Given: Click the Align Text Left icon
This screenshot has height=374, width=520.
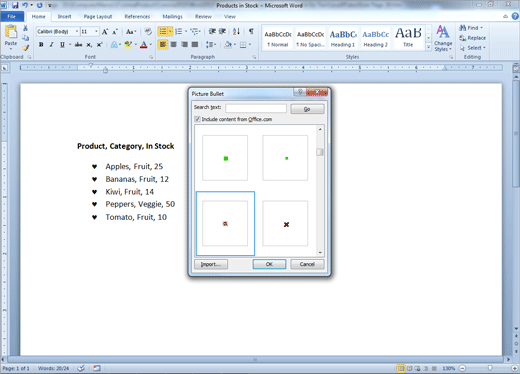Looking at the screenshot, I should coord(163,44).
